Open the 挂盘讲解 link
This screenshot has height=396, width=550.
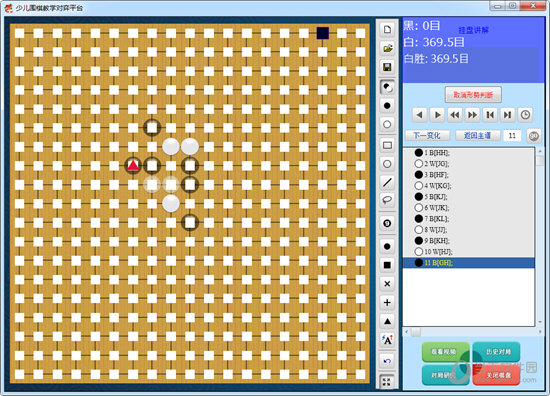coord(474,30)
